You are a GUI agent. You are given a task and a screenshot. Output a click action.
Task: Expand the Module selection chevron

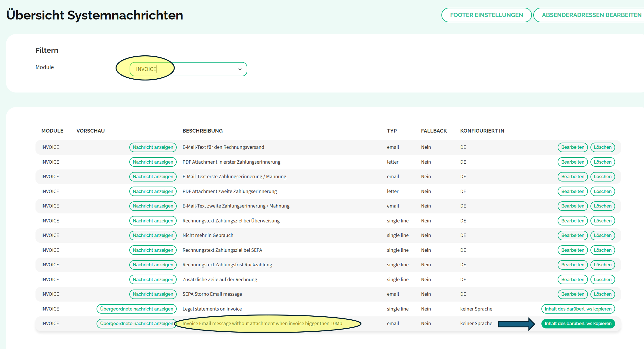[240, 69]
